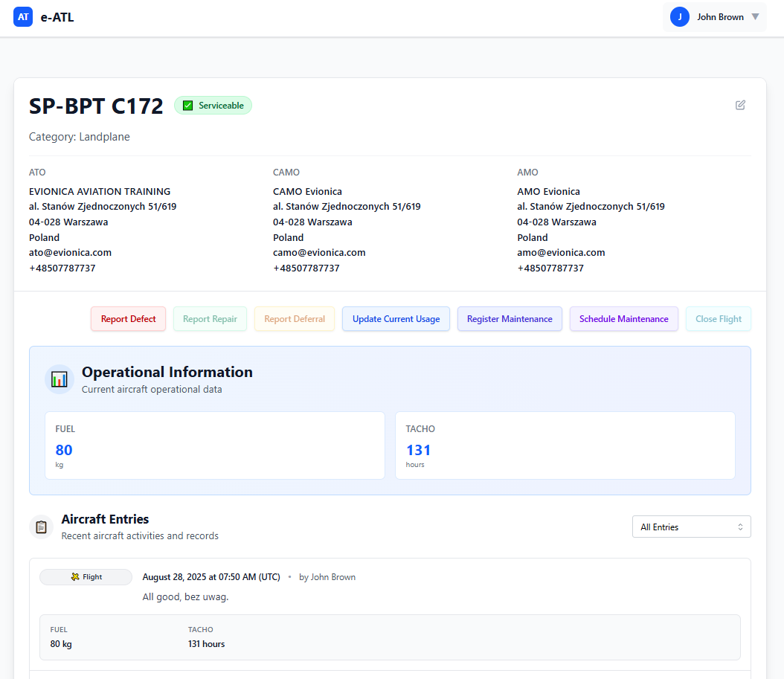
Task: Click the ato@evionica.com email address
Action: coord(70,252)
